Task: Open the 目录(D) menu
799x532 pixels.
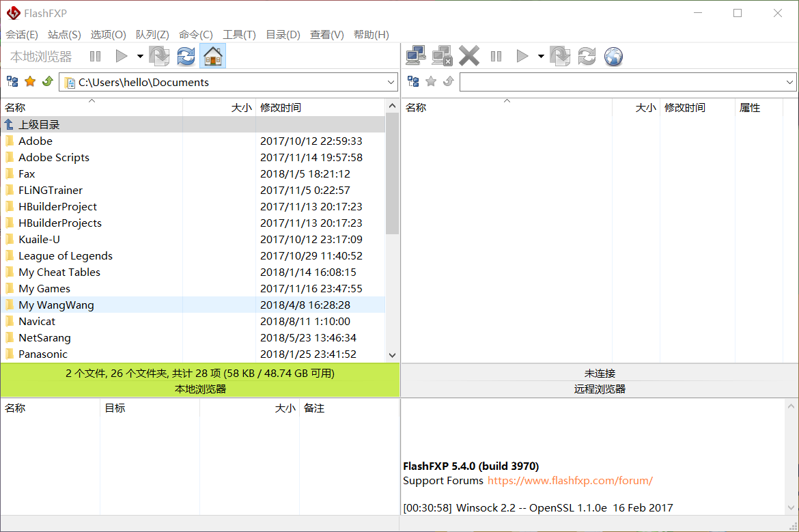Action: [283, 35]
